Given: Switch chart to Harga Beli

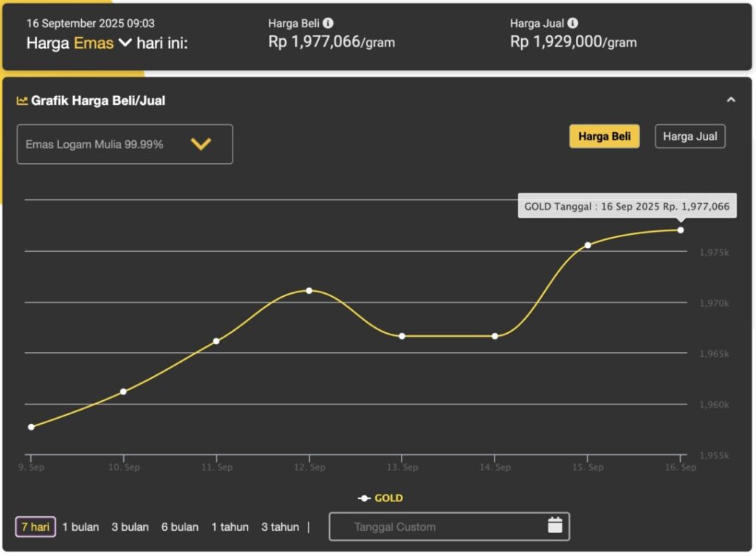Looking at the screenshot, I should tap(604, 137).
